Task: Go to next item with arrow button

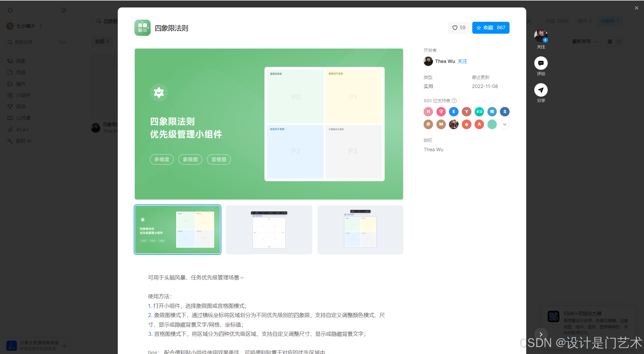Action: point(541,334)
